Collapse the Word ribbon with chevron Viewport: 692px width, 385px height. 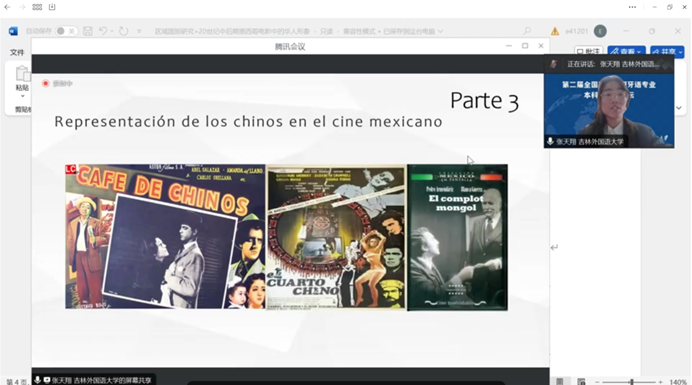(x=679, y=108)
